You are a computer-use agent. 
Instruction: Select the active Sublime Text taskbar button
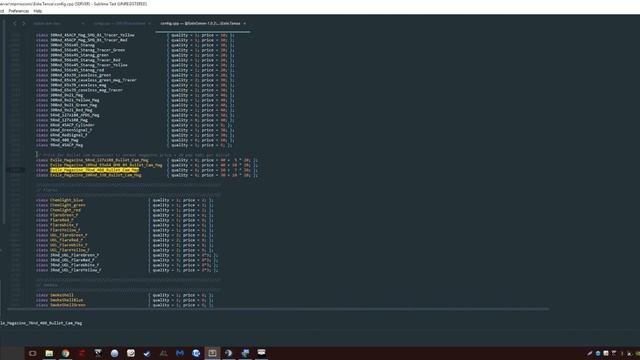212,353
